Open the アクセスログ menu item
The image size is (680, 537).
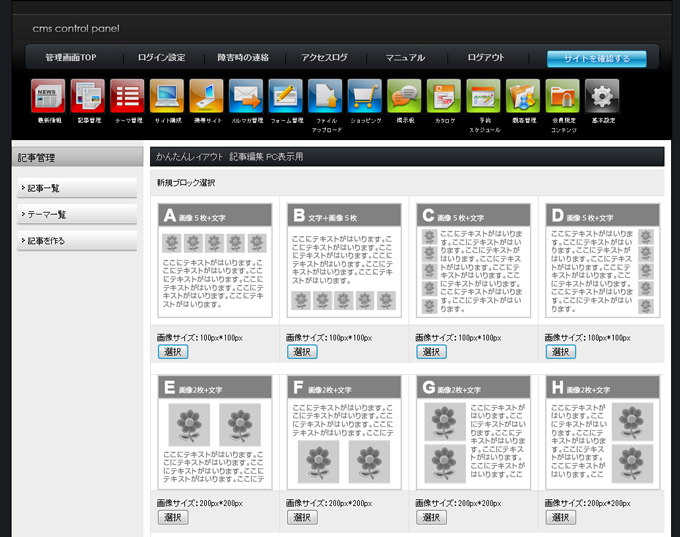tap(324, 58)
